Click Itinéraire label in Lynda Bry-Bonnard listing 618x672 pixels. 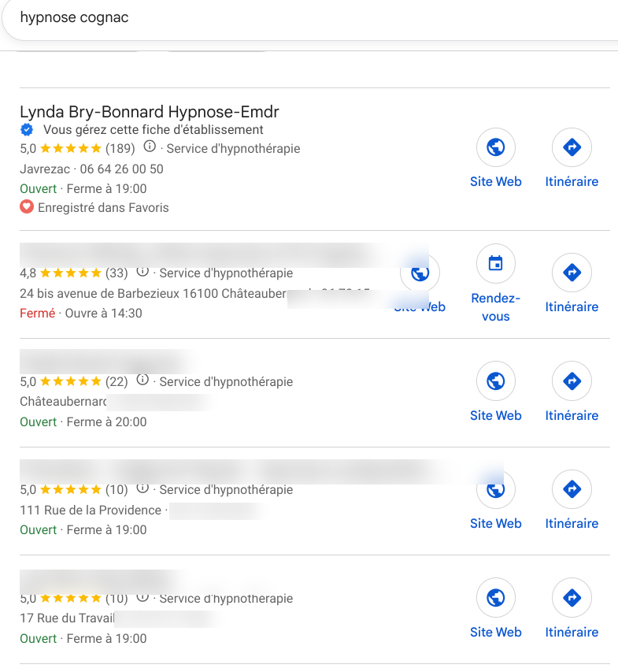(572, 182)
